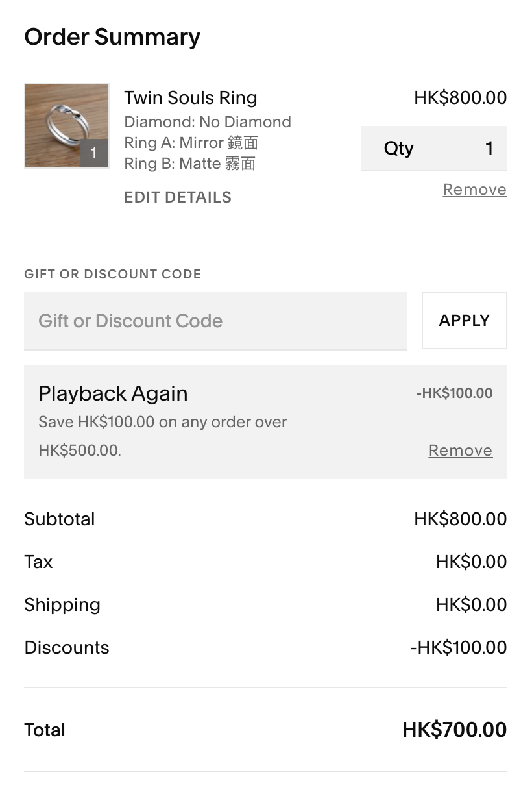Click the Ring A: Mirror option text
The image size is (532, 792).
point(191,143)
